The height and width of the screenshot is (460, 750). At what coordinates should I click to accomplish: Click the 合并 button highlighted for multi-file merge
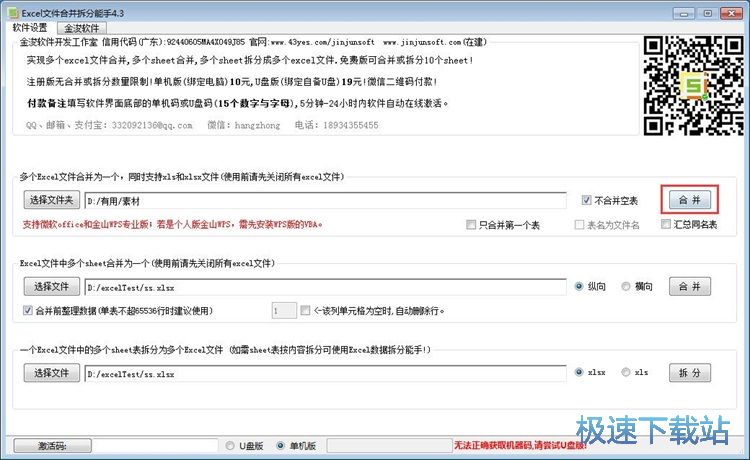[690, 200]
